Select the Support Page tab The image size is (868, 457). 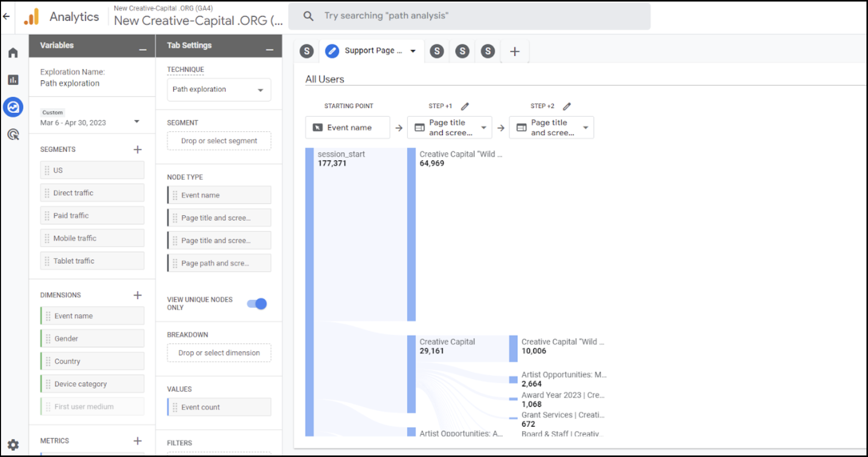pos(372,51)
